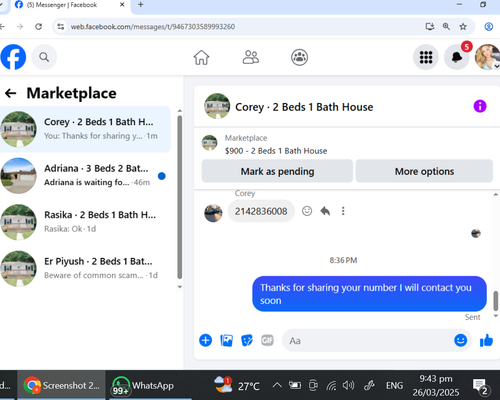The image size is (500, 400).
Task: React to message 2142836008 with emoji
Action: [x=307, y=211]
